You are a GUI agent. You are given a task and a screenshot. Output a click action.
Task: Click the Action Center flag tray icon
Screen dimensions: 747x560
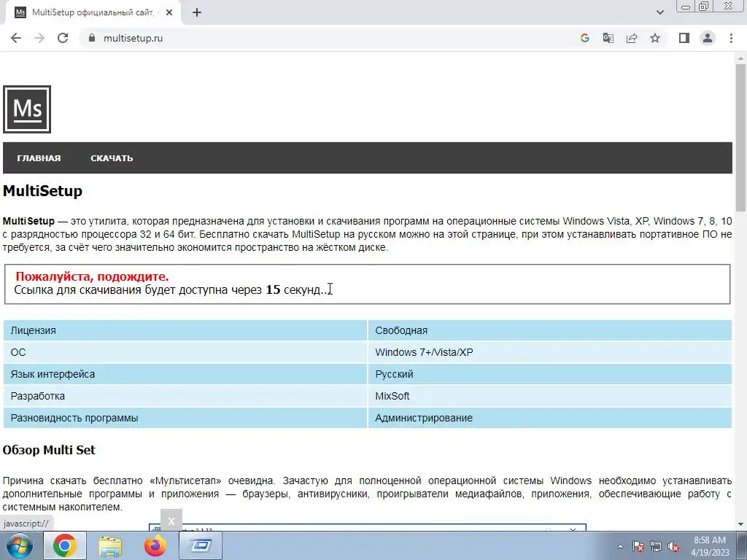[x=638, y=547]
